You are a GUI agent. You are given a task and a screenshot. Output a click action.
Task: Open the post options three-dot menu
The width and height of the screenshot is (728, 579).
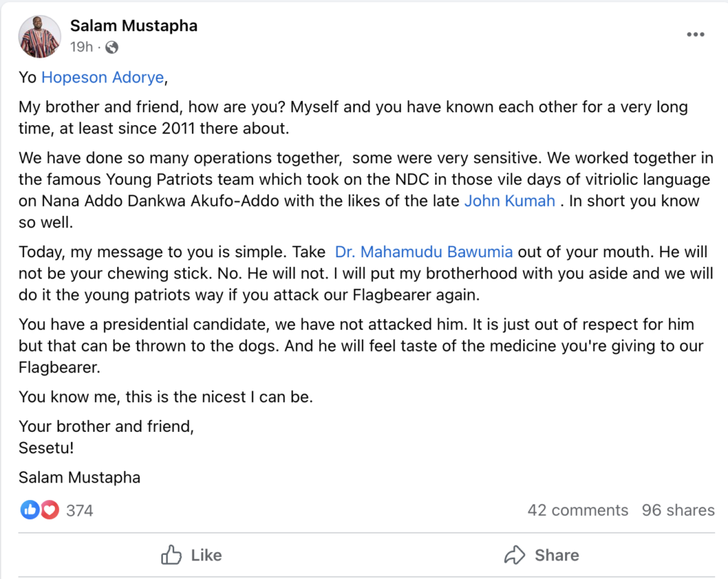pyautogui.click(x=695, y=36)
